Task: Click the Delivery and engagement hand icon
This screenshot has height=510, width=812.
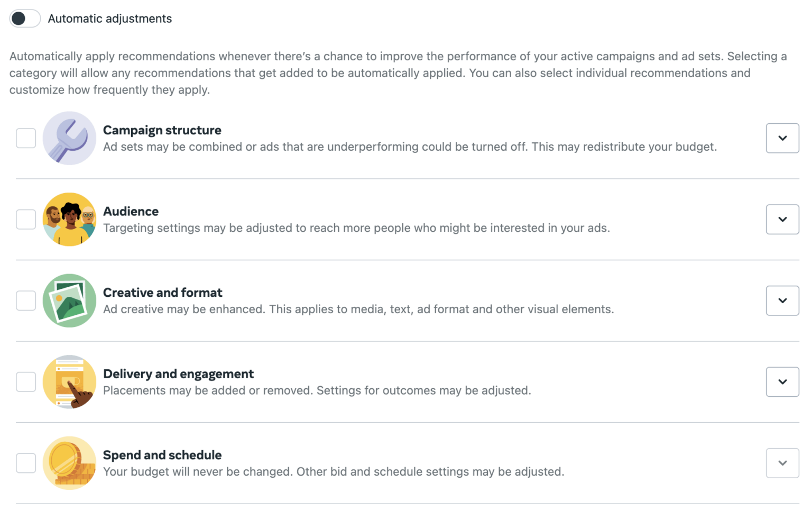Action: tap(69, 382)
